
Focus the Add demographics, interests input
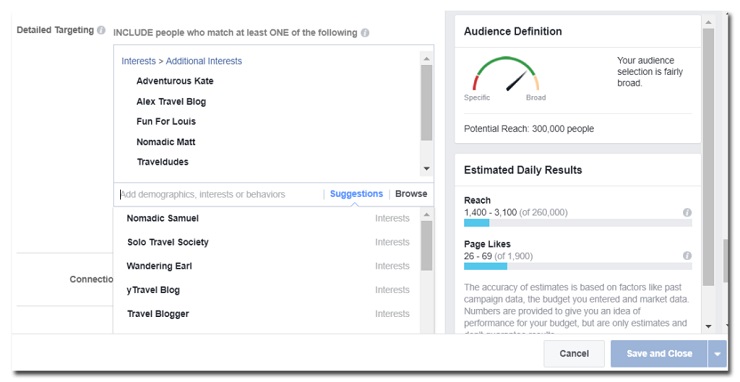coord(219,194)
